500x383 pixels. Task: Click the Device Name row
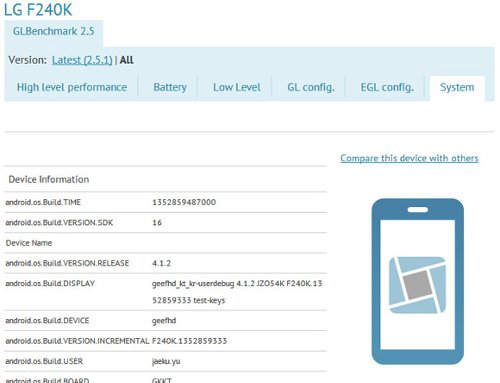click(x=165, y=243)
